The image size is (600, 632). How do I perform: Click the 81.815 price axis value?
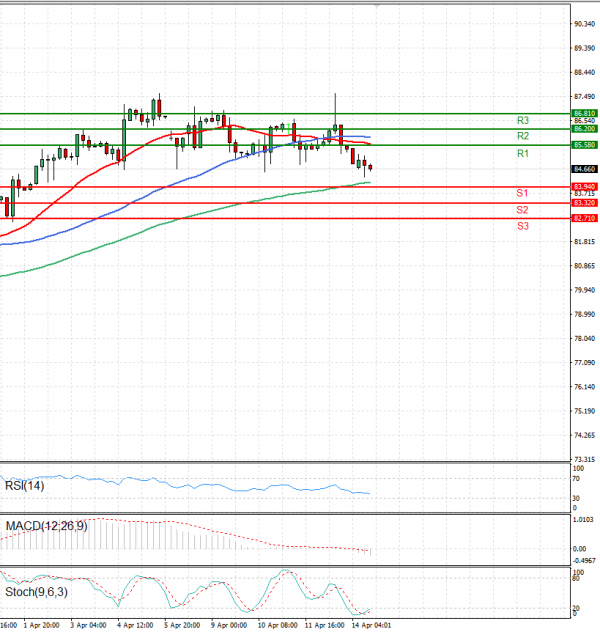coord(584,242)
